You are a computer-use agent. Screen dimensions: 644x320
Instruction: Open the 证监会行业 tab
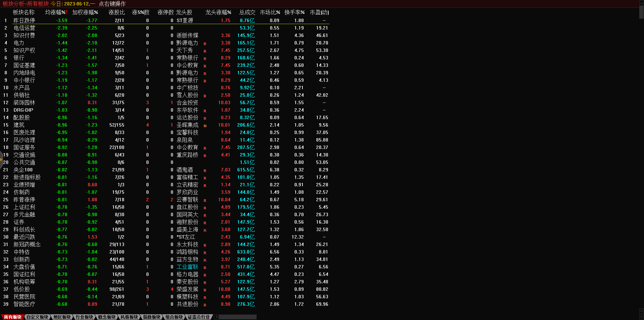point(199,317)
